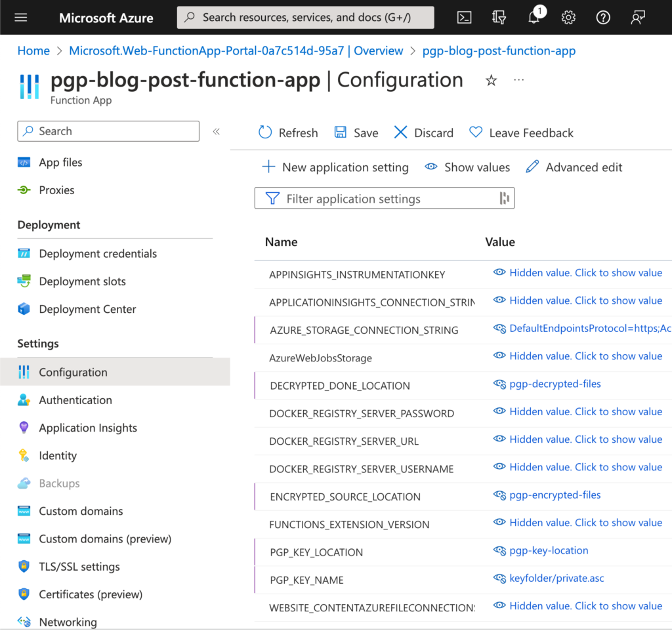Focus the sidebar Search field
The image size is (672, 633).
[108, 131]
